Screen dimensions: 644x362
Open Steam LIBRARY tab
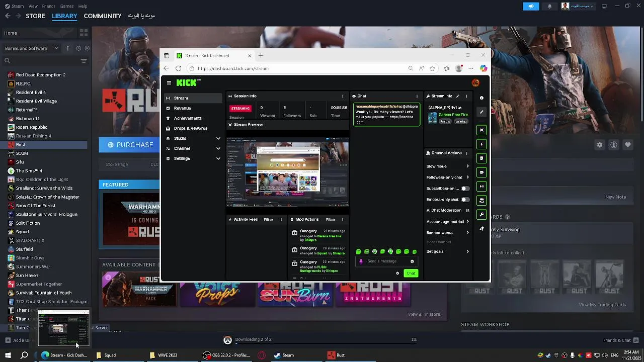coord(64,16)
